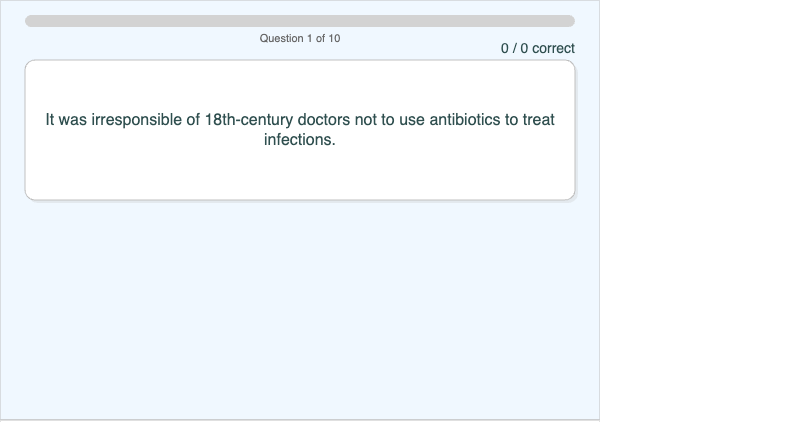
Task: Click the right end of the progress bar
Action: (x=570, y=21)
